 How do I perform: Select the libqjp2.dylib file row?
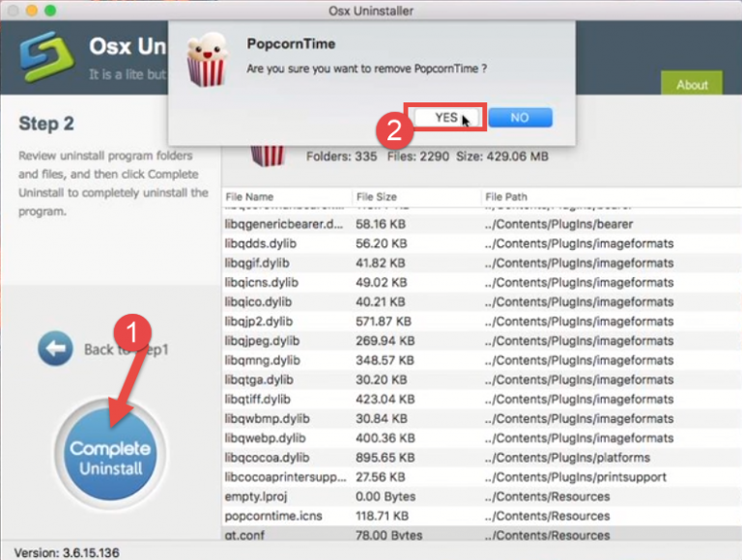click(x=482, y=322)
